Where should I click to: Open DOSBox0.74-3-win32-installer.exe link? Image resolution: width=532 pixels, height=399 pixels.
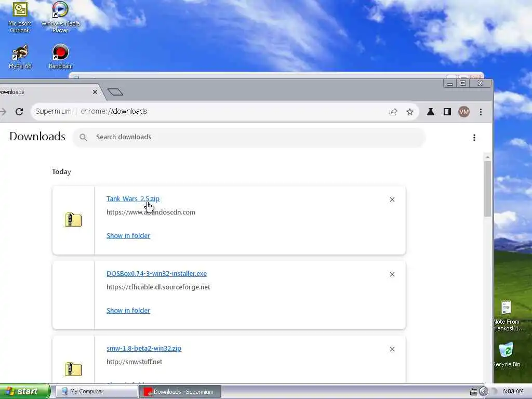coord(156,273)
